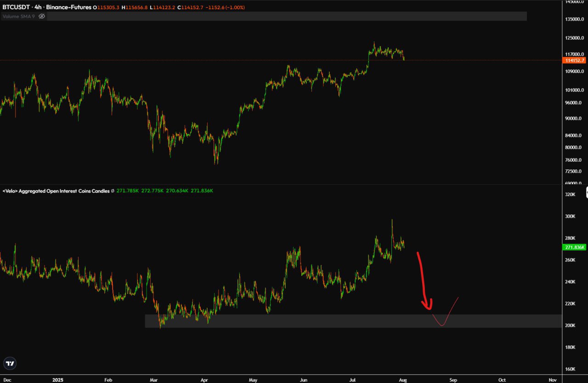Select Velo Aggregated Open Interest indicator legend
The width and height of the screenshot is (588, 383).
(56, 191)
